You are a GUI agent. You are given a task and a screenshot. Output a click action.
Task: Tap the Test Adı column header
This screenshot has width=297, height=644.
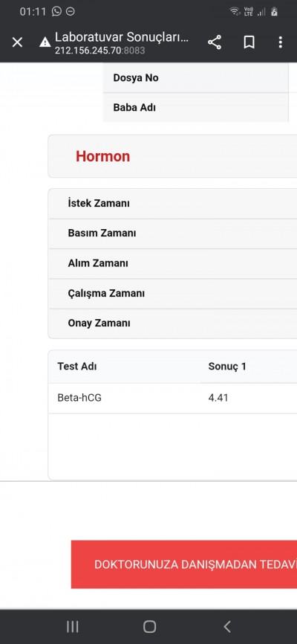tap(77, 367)
